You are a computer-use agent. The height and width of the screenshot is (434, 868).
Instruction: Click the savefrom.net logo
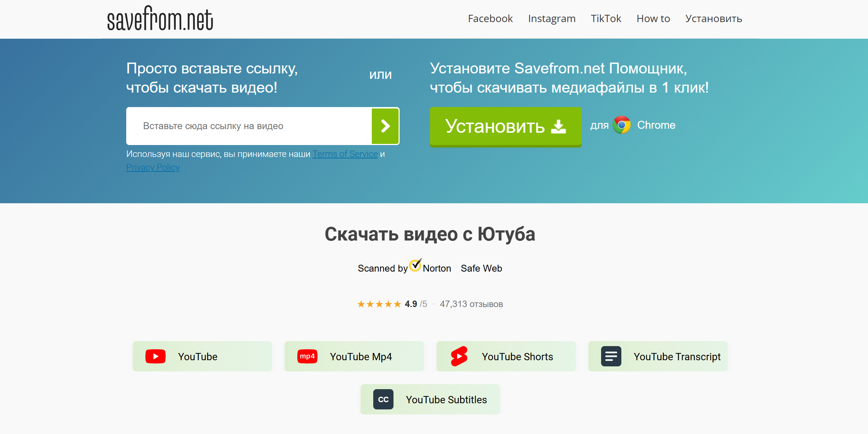pyautogui.click(x=160, y=18)
